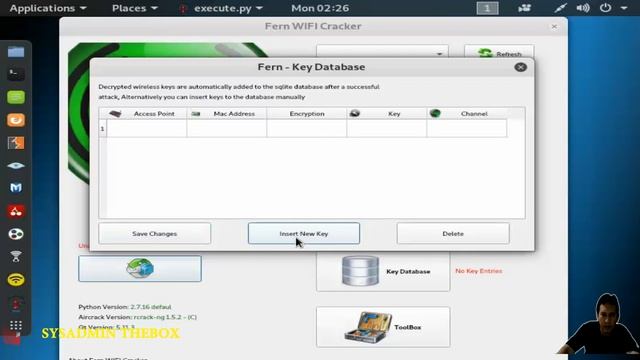Click the volume speaker icon
This screenshot has height=360, width=640.
point(583,8)
